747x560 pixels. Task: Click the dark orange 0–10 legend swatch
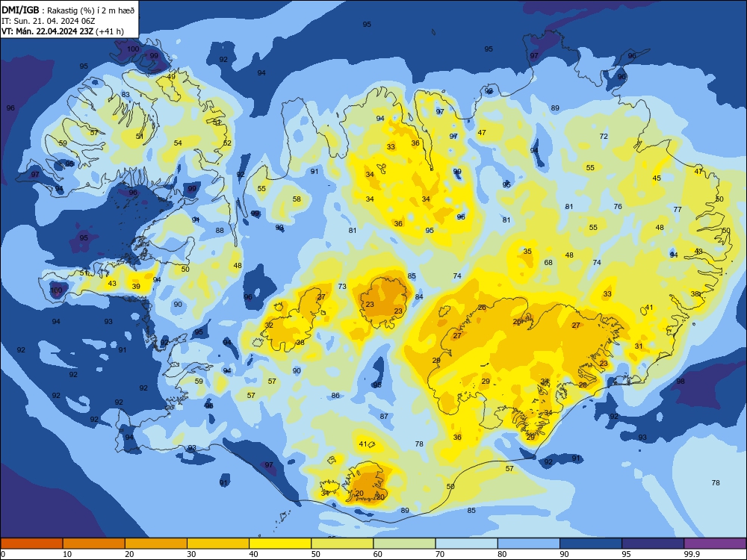point(31,544)
